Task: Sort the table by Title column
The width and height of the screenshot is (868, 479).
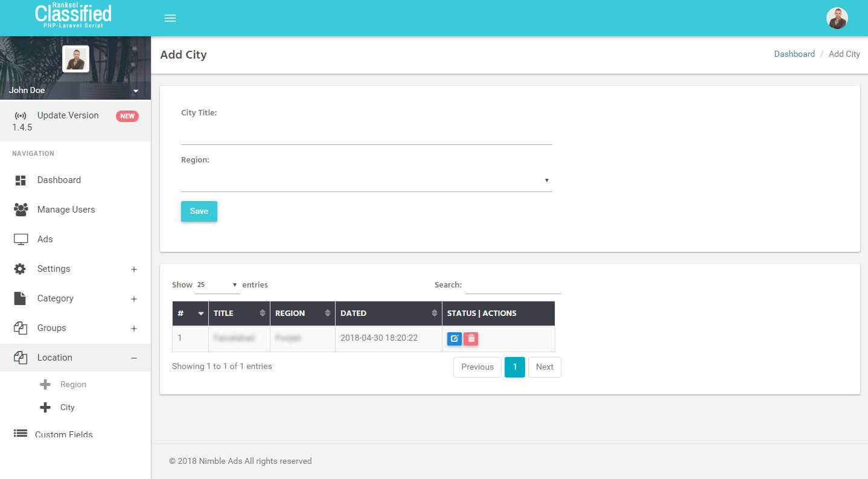Action: pos(239,313)
